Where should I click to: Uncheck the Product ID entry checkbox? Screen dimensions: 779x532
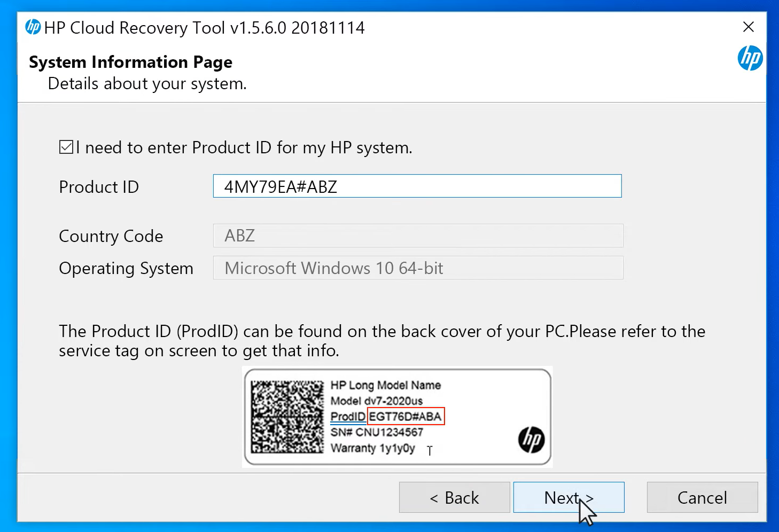(x=66, y=147)
